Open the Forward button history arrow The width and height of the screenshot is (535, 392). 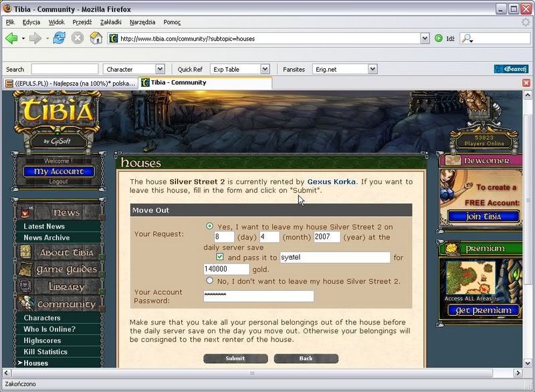click(47, 39)
